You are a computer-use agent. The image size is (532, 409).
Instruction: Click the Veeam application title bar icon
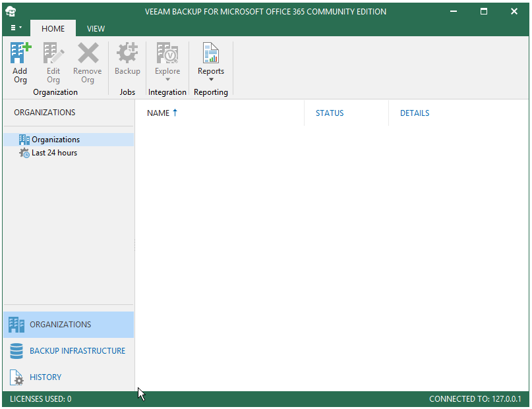click(x=11, y=11)
